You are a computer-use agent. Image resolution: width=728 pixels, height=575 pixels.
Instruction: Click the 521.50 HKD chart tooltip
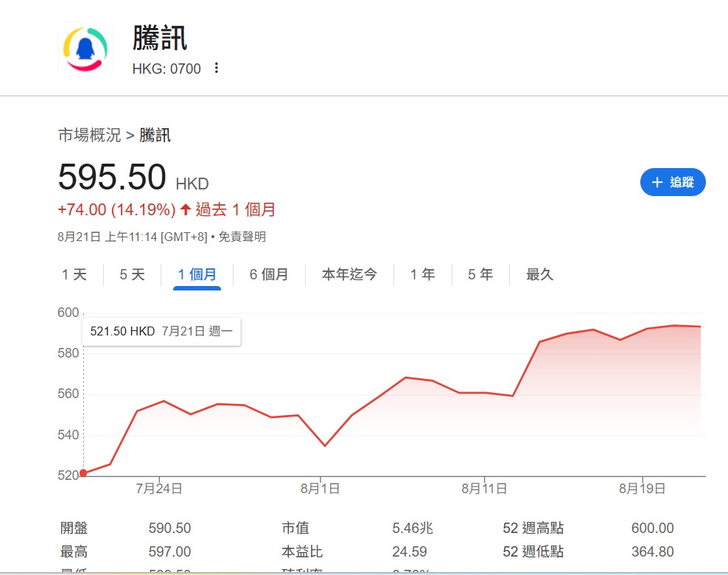tap(161, 332)
